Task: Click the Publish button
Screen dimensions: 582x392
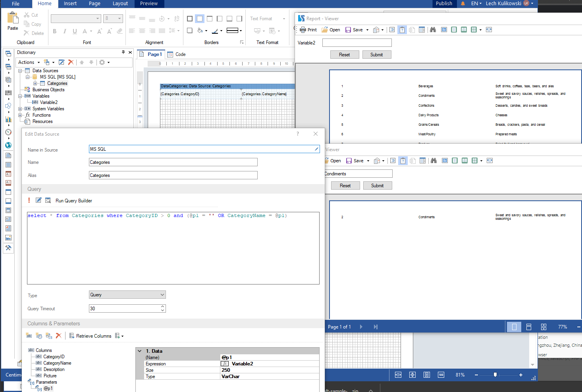Action: click(444, 4)
